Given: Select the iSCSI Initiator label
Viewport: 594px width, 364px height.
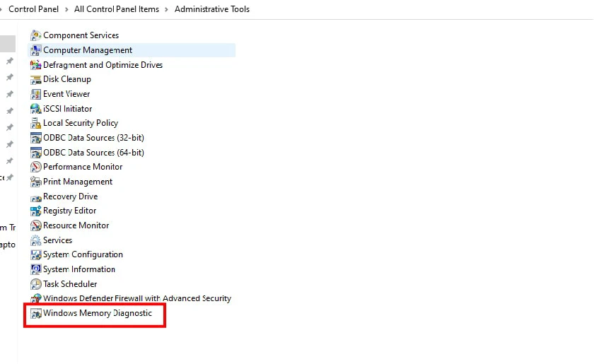Looking at the screenshot, I should tap(68, 109).
